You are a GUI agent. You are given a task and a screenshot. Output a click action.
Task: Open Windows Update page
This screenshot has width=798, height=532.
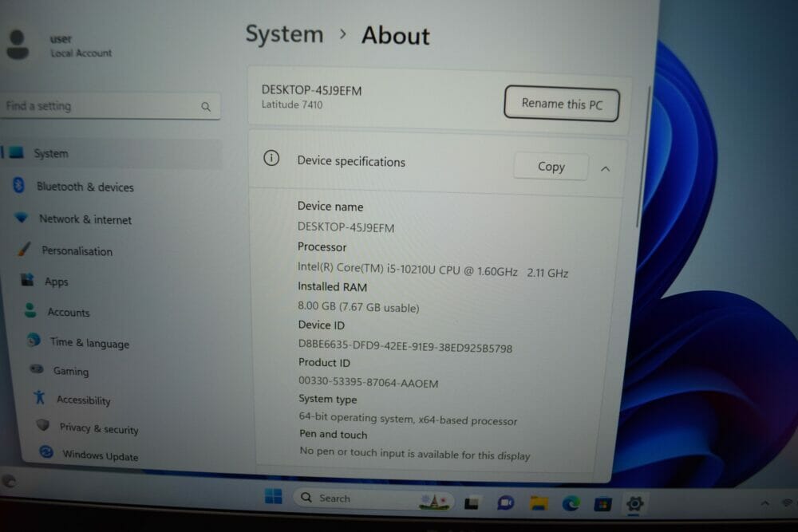click(x=101, y=455)
